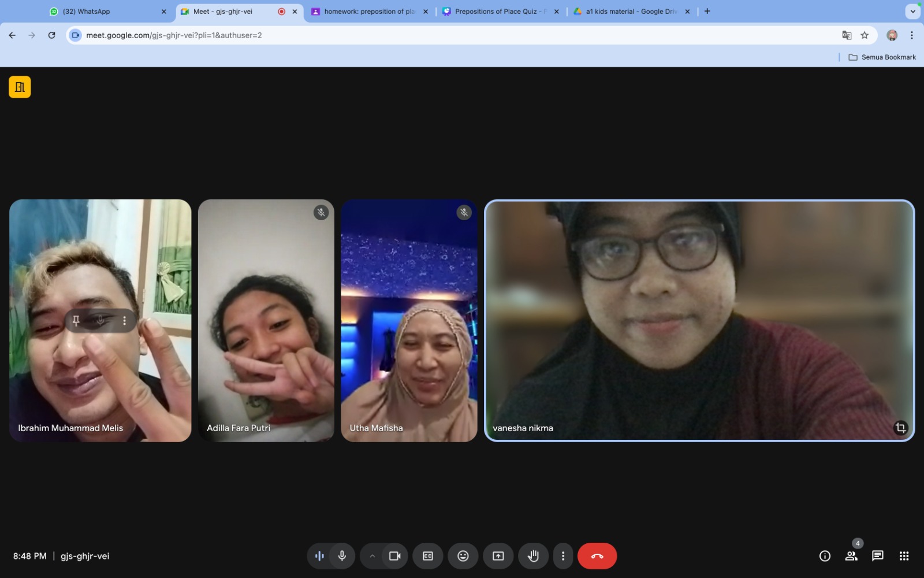The image size is (924, 578).
Task: Raise your hand in the meeting
Action: click(533, 556)
